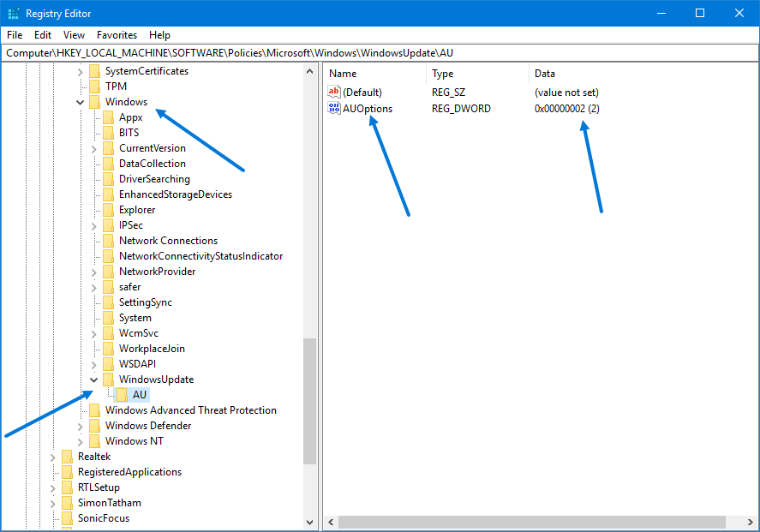This screenshot has width=760, height=532.
Task: Select the SonicFocus key
Action: click(x=104, y=518)
